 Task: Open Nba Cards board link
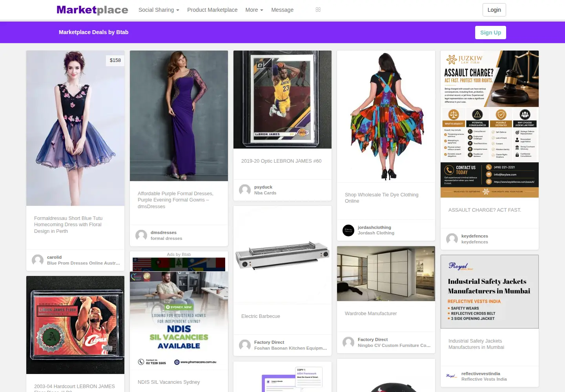[265, 193]
